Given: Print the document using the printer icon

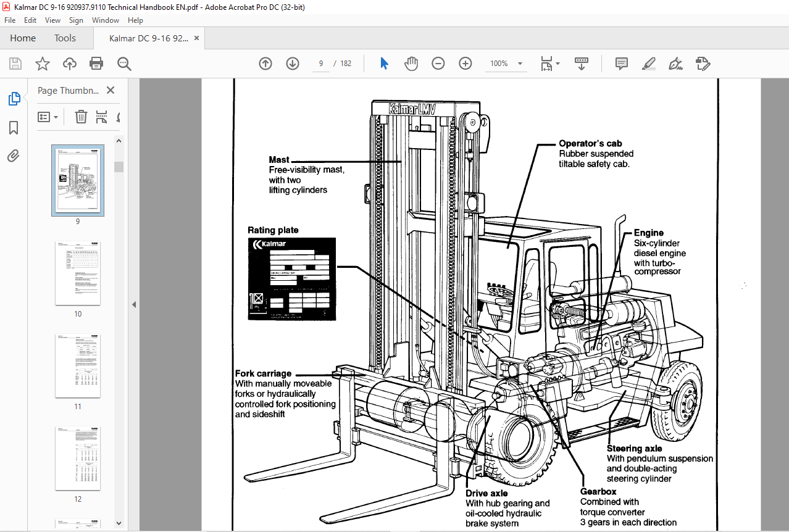Looking at the screenshot, I should [x=96, y=64].
